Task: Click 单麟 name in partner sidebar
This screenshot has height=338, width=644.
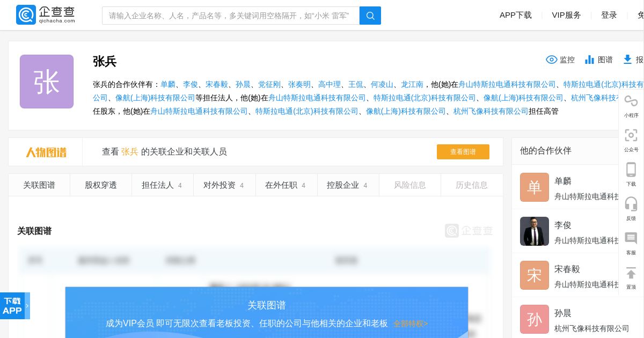Action: (x=563, y=181)
